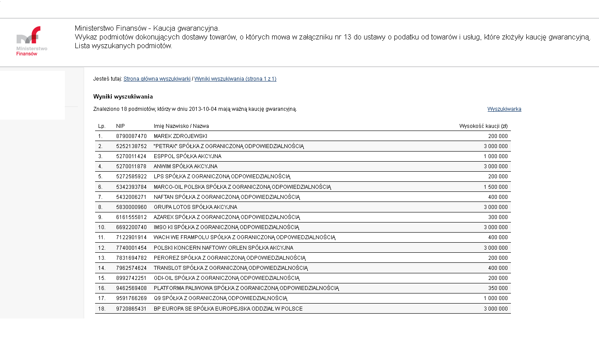Click the 350 000 deposit for PLATFORMA PALIWOWA
The width and height of the screenshot is (599, 364).
click(498, 288)
